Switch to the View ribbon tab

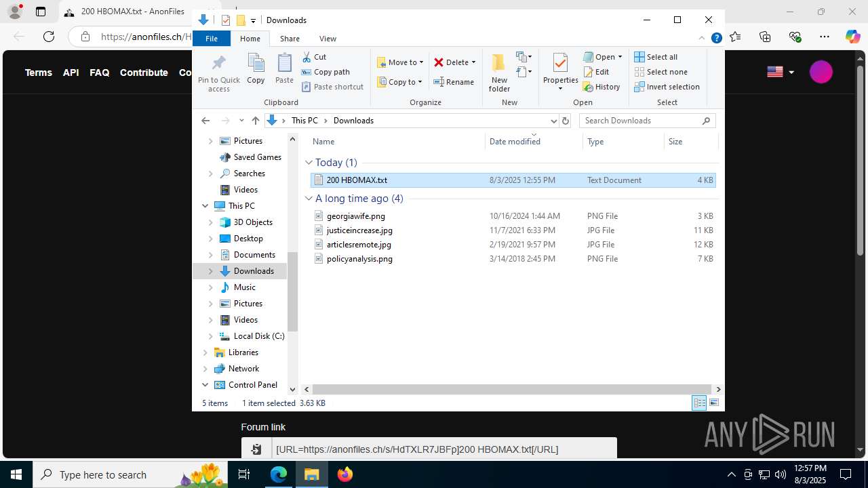click(328, 39)
